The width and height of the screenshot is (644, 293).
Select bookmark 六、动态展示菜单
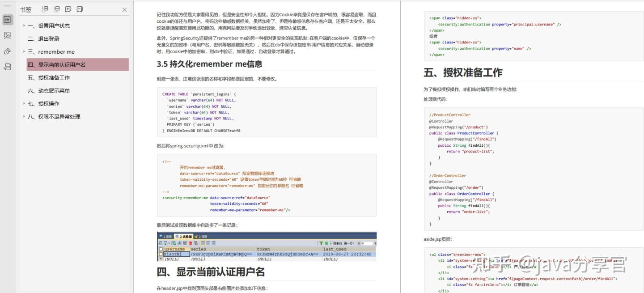pos(53,90)
